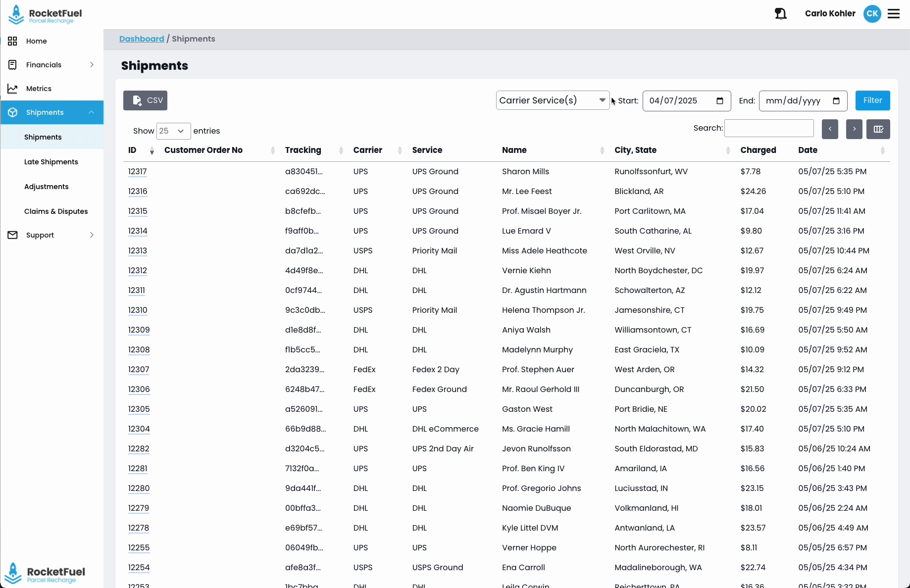Change the show entries count dropdown
The width and height of the screenshot is (910, 588).
pos(173,131)
